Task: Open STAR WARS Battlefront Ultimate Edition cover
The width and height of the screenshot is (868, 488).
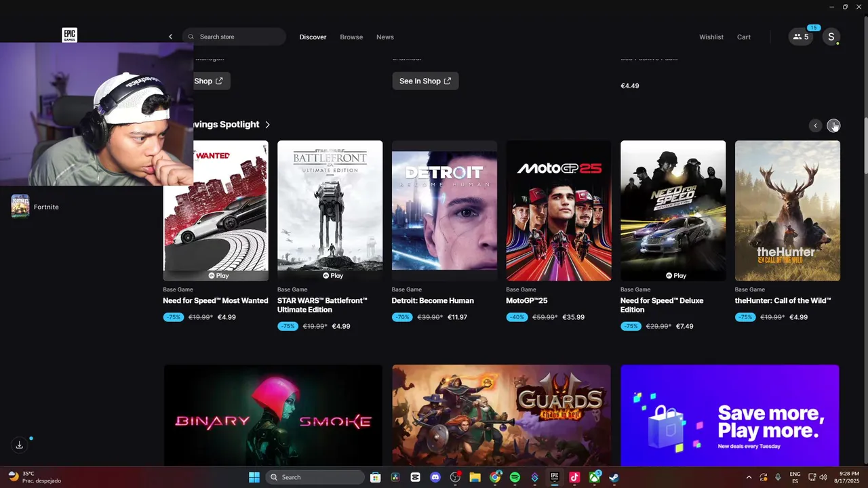Action: pyautogui.click(x=330, y=211)
